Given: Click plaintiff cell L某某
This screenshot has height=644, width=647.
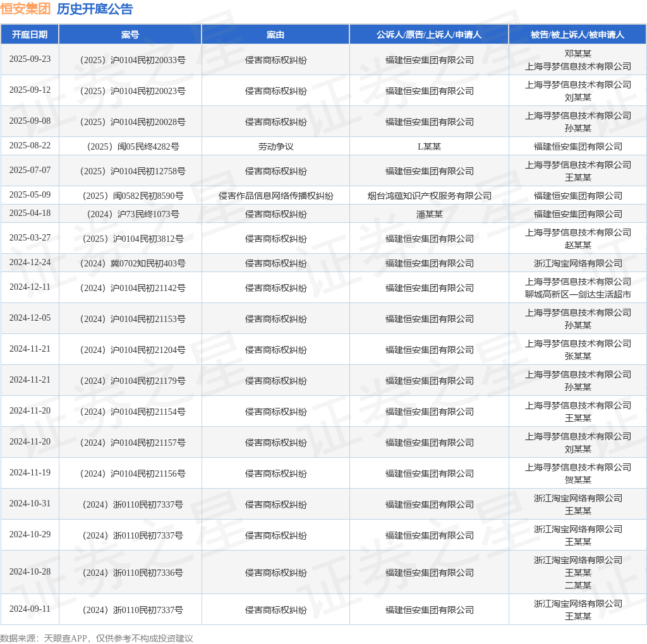Looking at the screenshot, I should point(430,146).
